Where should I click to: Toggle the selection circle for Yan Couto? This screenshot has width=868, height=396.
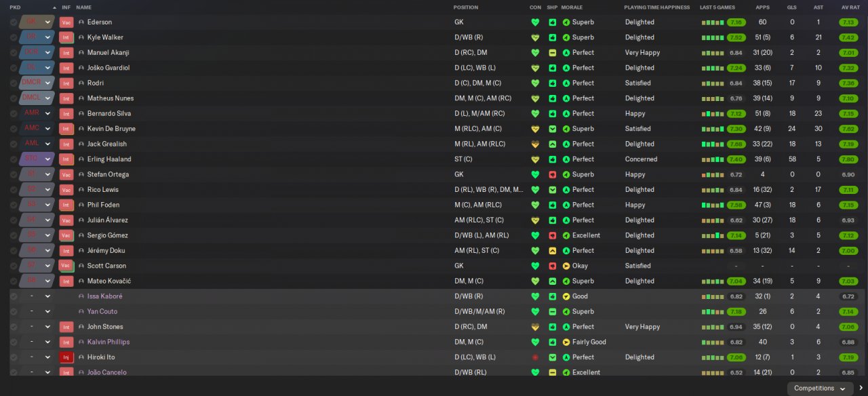tap(14, 311)
